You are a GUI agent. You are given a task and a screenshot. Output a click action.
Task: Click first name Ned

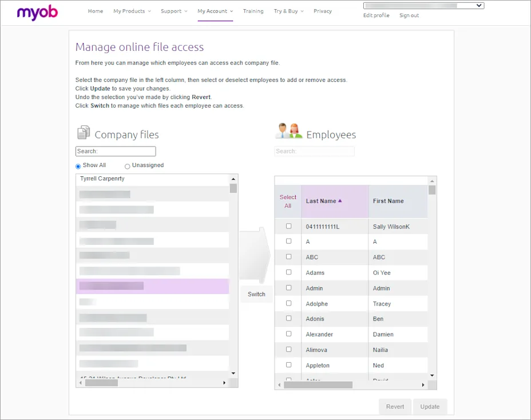pyautogui.click(x=378, y=366)
